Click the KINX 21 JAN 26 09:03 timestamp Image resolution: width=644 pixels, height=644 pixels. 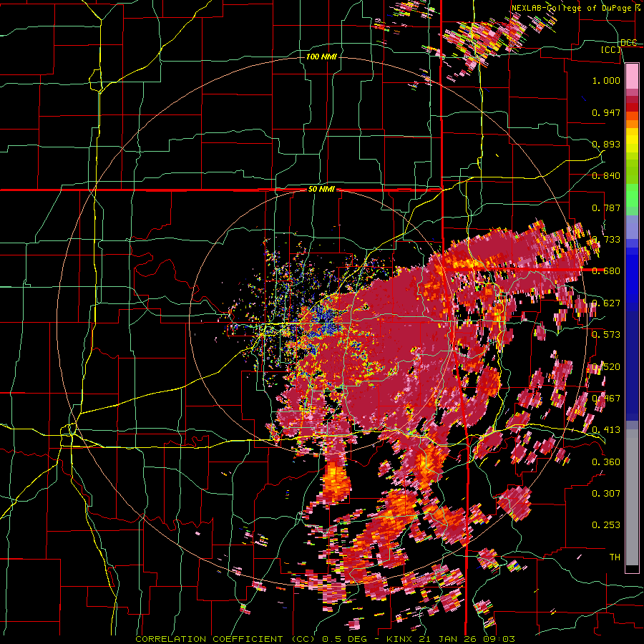click(x=451, y=639)
